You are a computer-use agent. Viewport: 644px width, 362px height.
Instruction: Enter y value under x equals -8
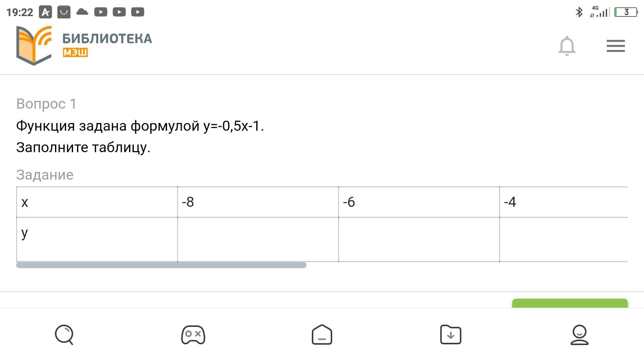pyautogui.click(x=258, y=239)
